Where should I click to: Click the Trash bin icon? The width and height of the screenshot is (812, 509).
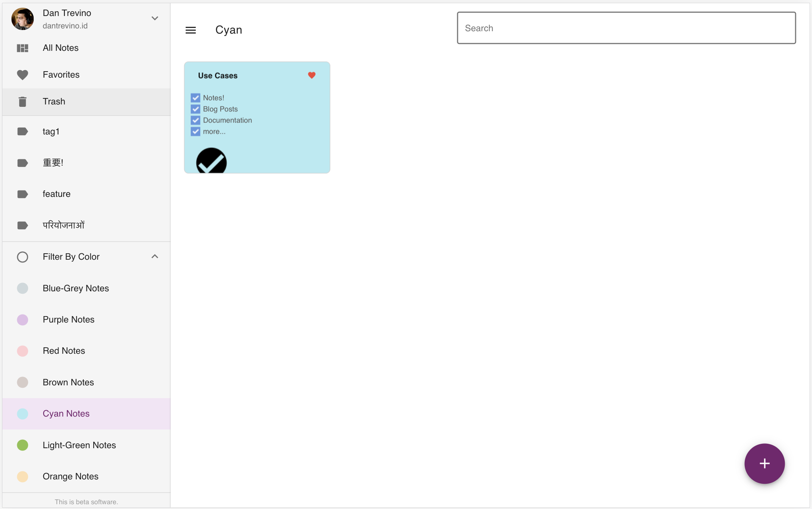tap(22, 102)
